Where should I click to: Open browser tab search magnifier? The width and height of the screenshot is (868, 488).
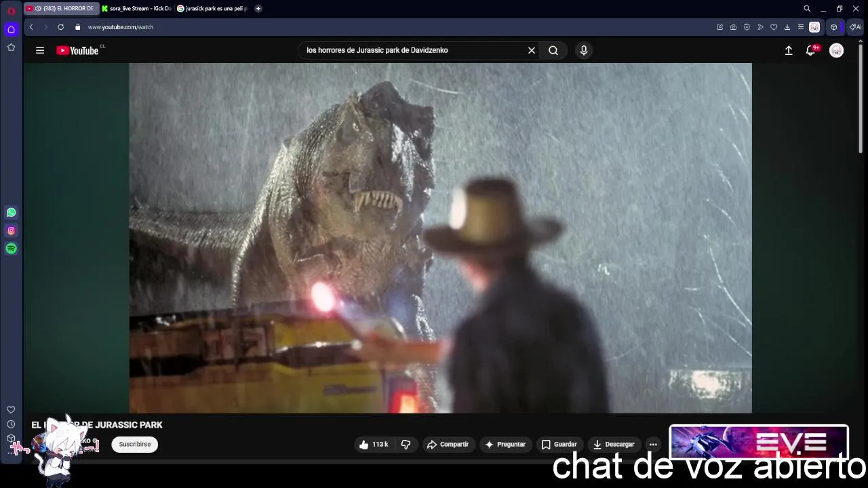(x=807, y=9)
